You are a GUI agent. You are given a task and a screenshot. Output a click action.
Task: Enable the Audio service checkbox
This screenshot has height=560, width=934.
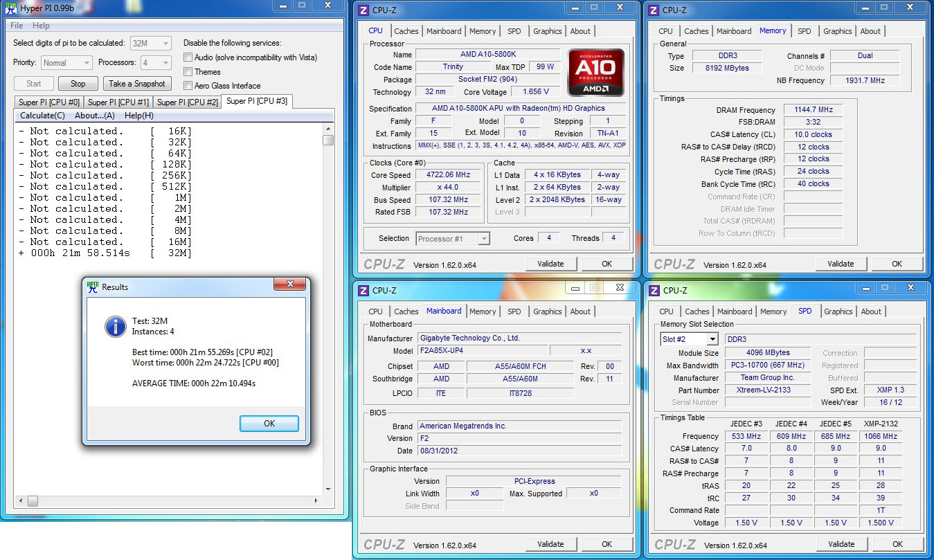point(188,57)
